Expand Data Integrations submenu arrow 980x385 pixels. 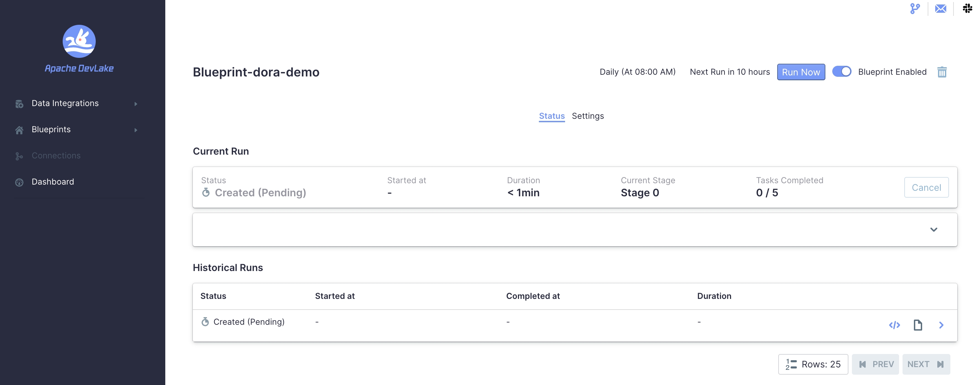coord(136,104)
